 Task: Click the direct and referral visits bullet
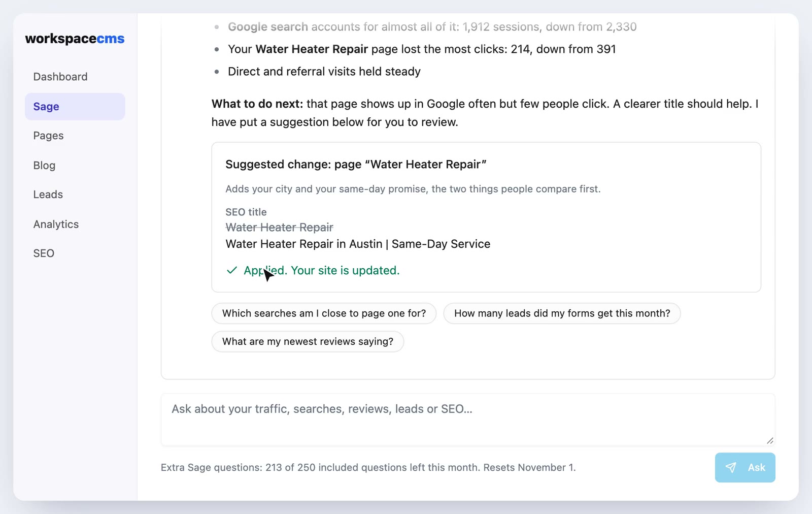(x=324, y=72)
